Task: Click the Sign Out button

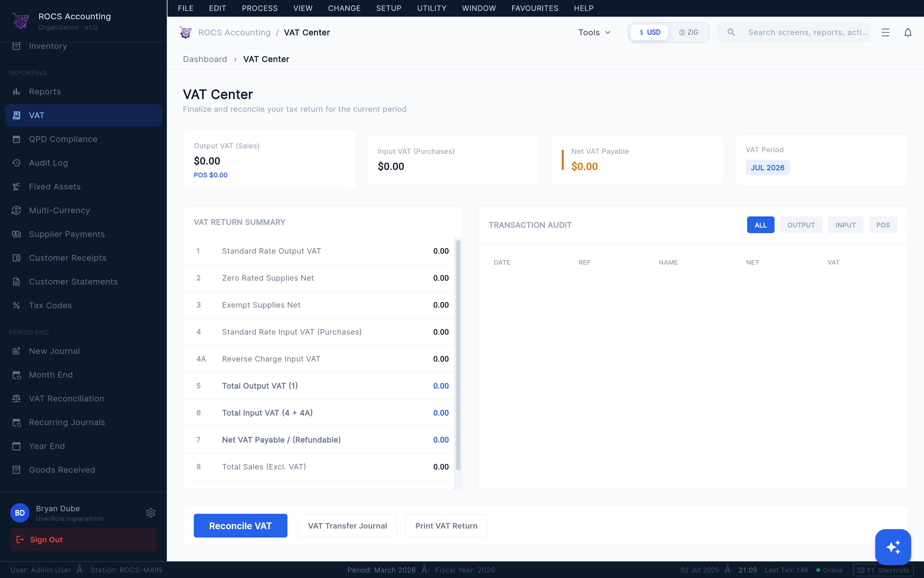Action: coord(83,539)
